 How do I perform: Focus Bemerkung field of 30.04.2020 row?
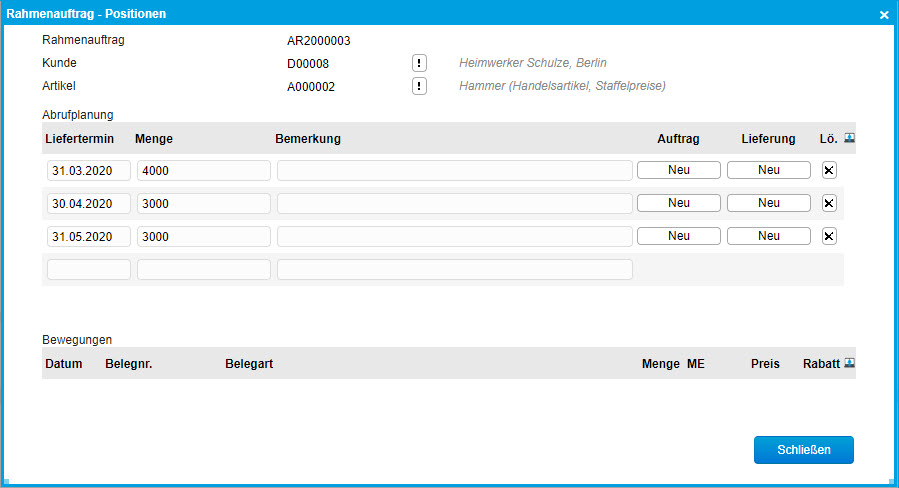point(455,204)
